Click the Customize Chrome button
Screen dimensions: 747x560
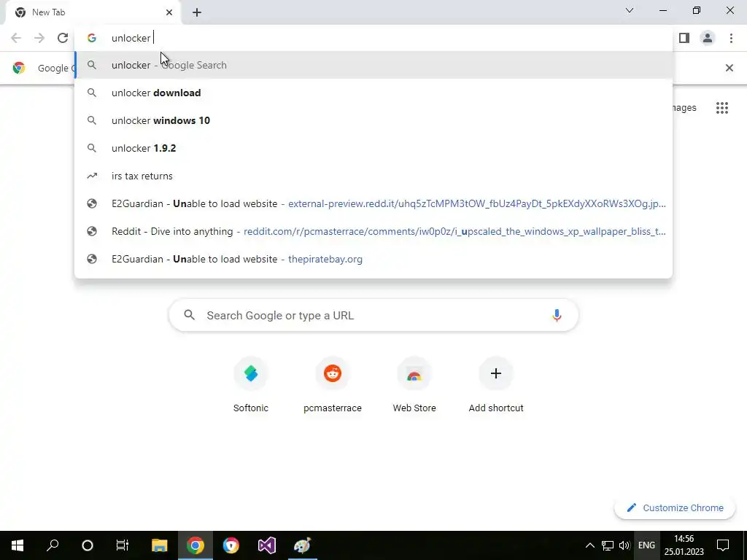point(675,508)
